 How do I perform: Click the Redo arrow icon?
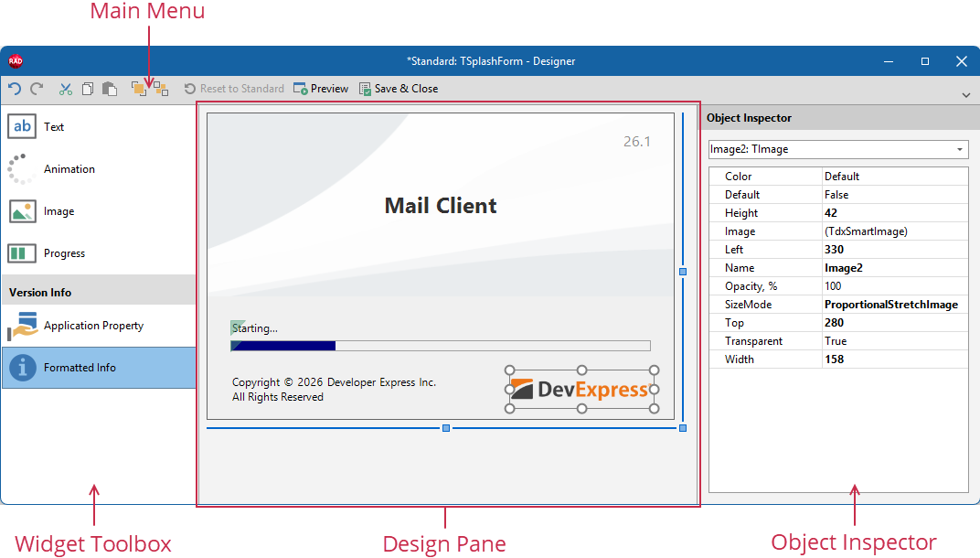pyautogui.click(x=37, y=89)
